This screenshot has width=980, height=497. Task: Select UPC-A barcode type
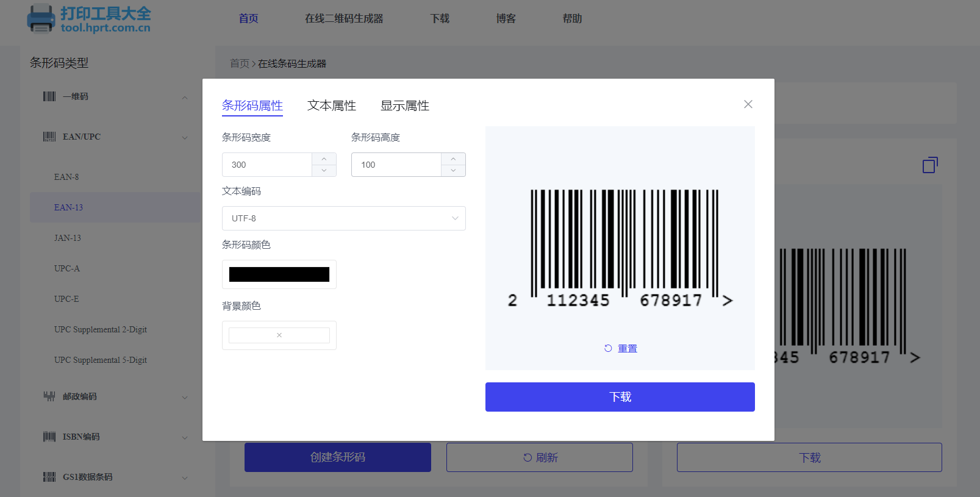[x=67, y=268]
